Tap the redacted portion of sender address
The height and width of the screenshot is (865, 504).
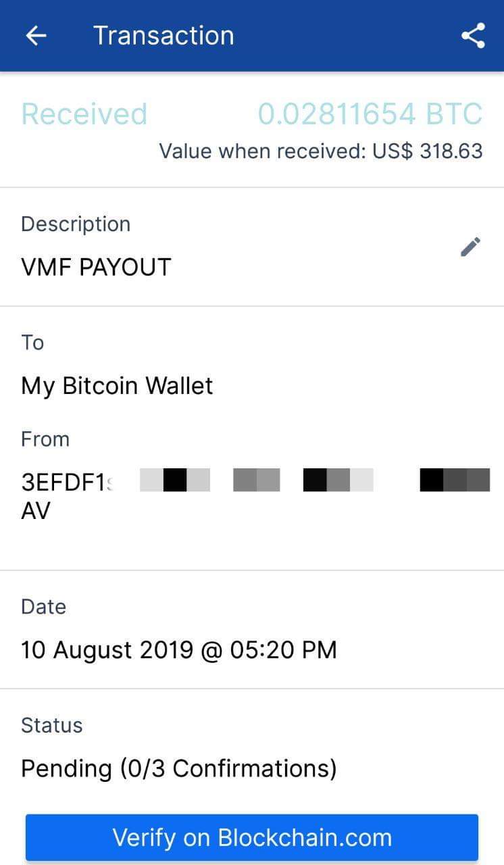click(314, 480)
